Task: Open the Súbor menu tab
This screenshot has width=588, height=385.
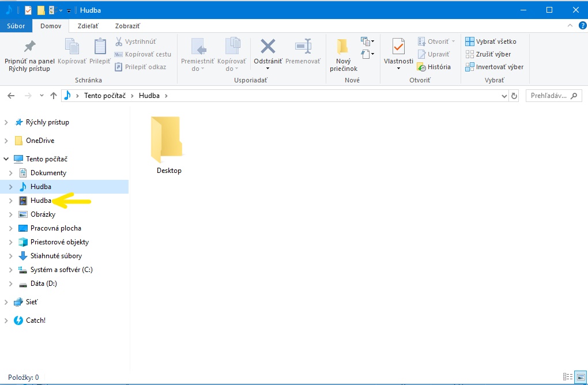Action: [x=16, y=26]
